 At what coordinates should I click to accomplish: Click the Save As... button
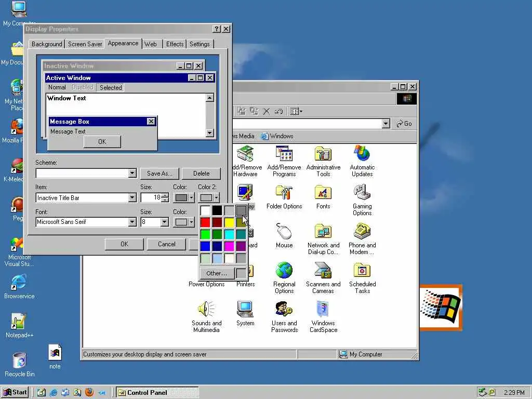pos(159,174)
